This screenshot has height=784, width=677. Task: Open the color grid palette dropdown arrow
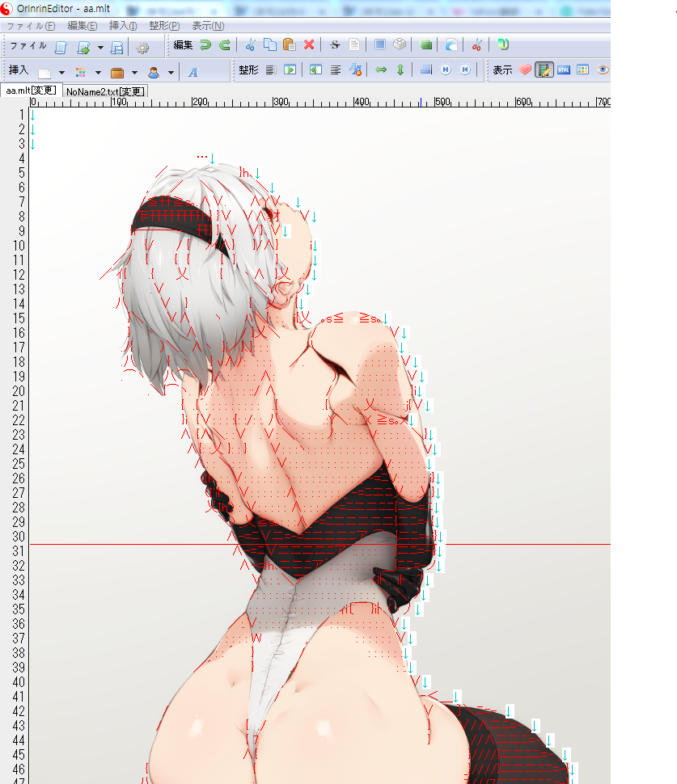98,72
